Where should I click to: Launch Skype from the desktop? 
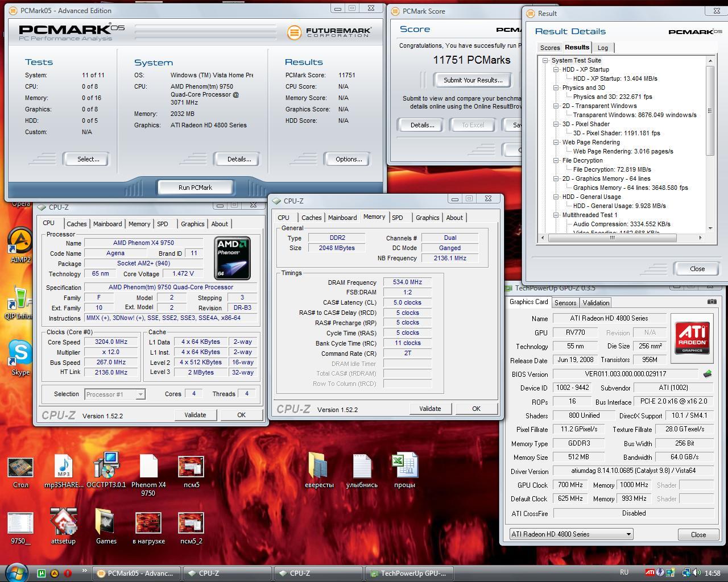point(20,357)
